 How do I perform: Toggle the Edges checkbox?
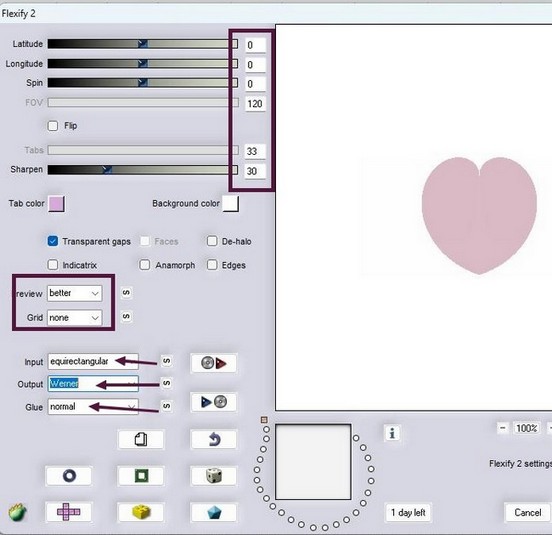(x=212, y=265)
